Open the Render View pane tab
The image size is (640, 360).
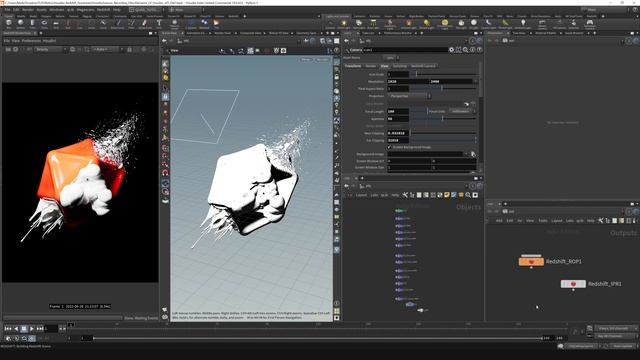click(x=223, y=33)
